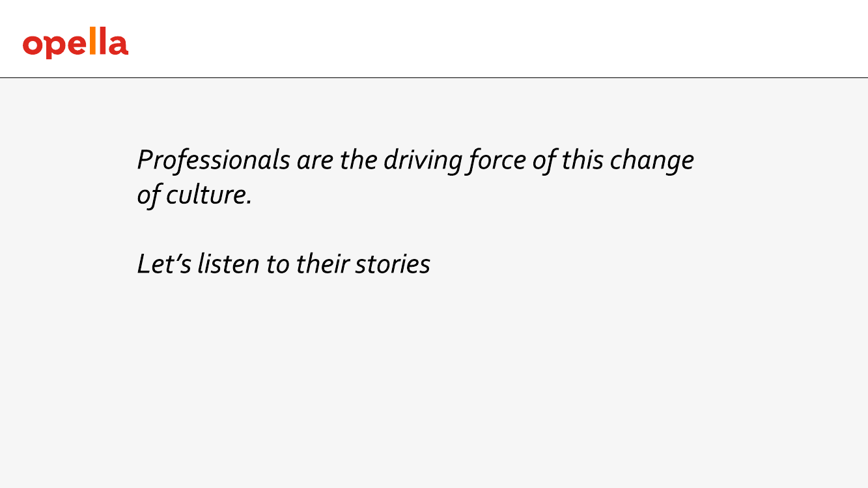Click the word "of" starting the second line
The image size is (868, 488).
click(x=148, y=195)
